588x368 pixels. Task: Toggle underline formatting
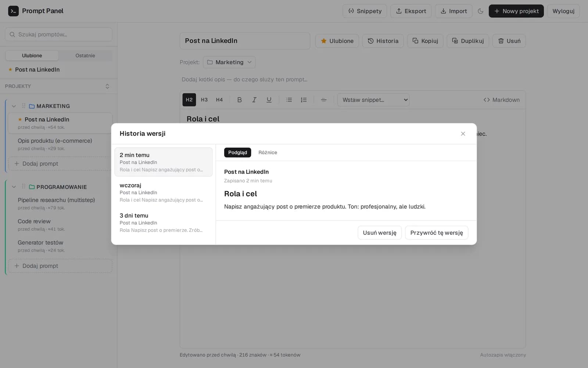pos(269,100)
